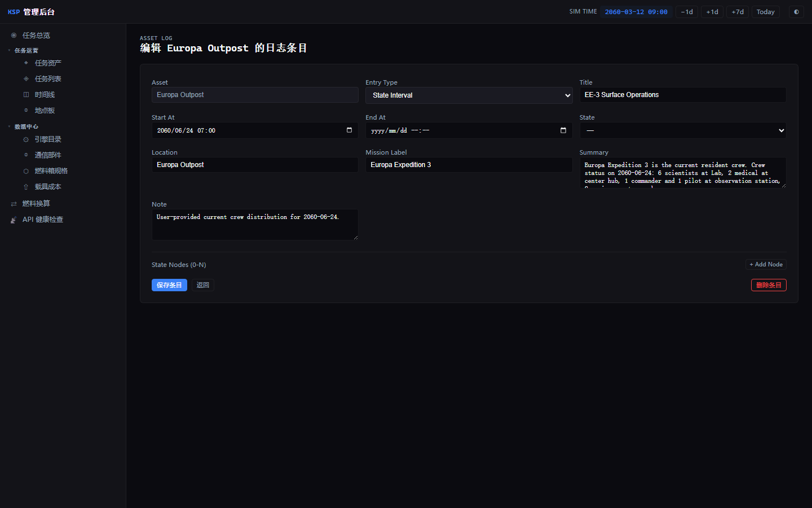The width and height of the screenshot is (812, 508).
Task: Click the red 删除条目 button
Action: coord(769,285)
